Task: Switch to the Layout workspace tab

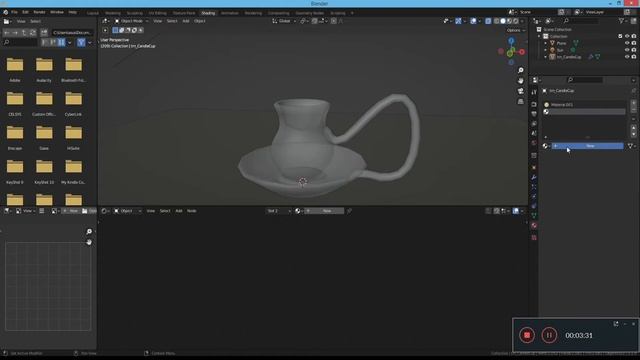Action: point(93,13)
